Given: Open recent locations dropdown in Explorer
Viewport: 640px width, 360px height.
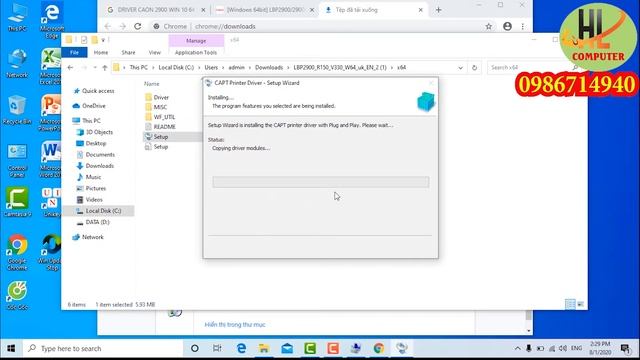Looking at the screenshot, I should pyautogui.click(x=95, y=68).
